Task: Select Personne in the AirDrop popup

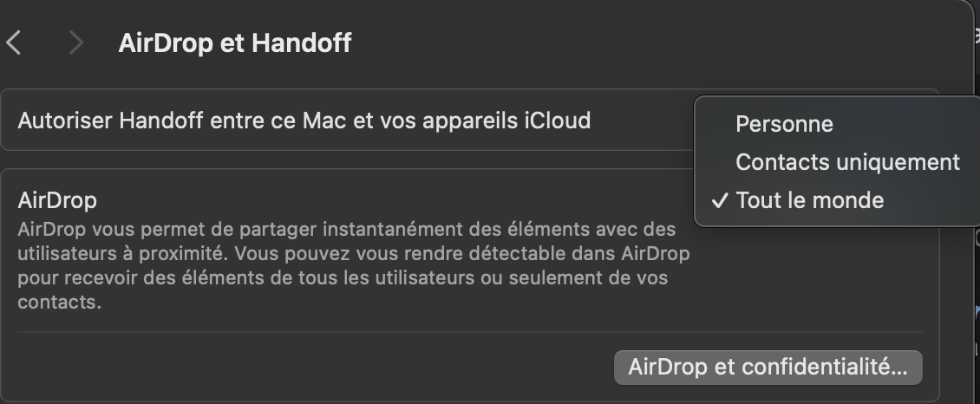Action: click(784, 124)
